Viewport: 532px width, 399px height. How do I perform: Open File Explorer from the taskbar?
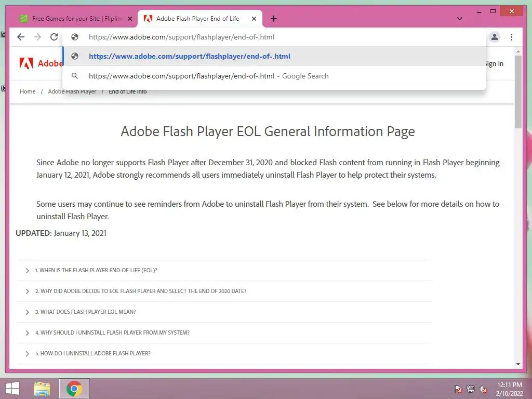(42, 389)
